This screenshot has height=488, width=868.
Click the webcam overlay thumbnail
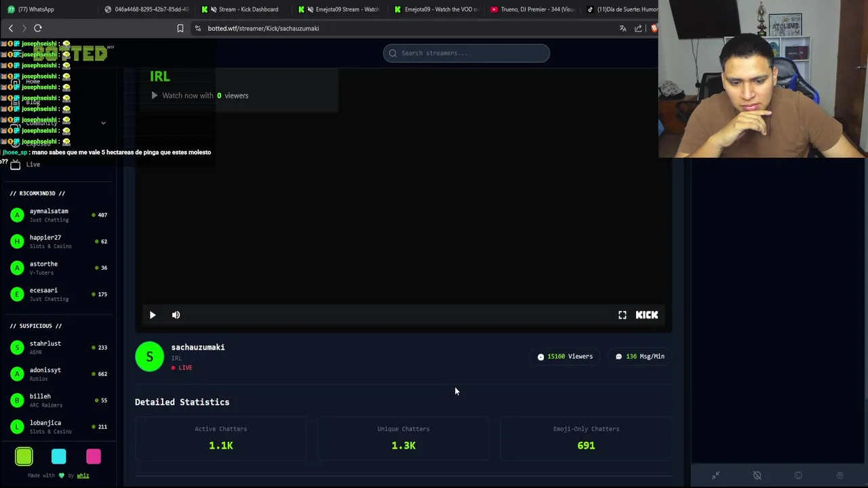[x=763, y=79]
